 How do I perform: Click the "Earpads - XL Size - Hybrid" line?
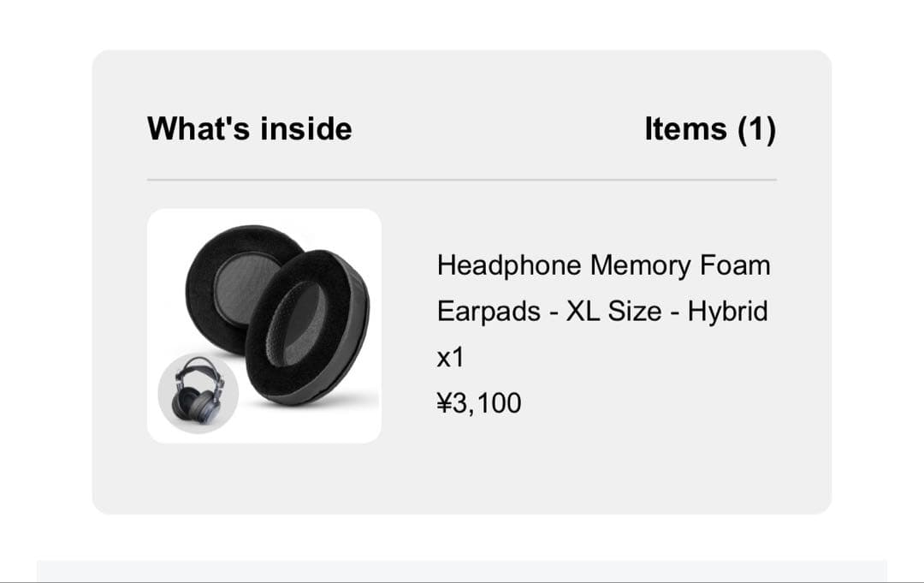click(x=602, y=311)
